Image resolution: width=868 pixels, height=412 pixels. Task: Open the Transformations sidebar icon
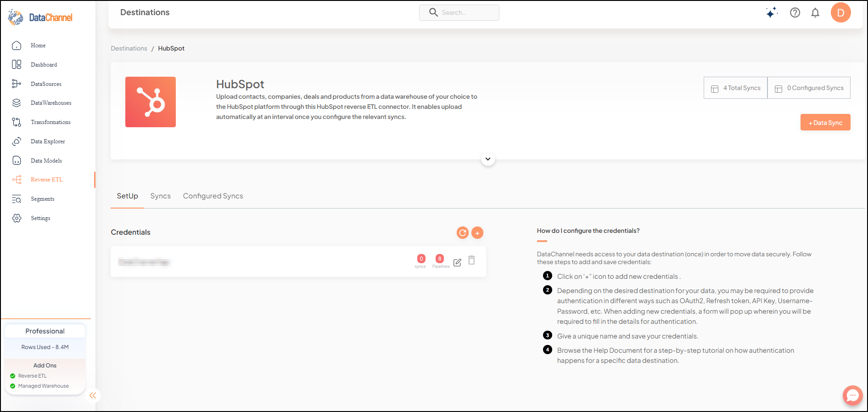(x=17, y=122)
